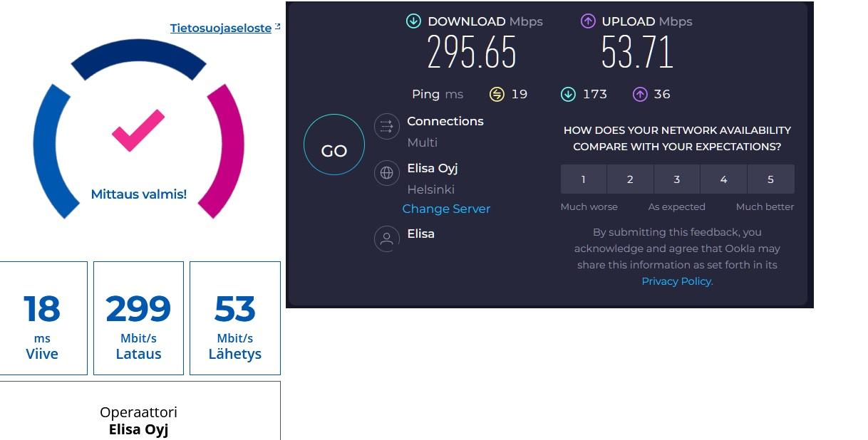Screen dimensions: 868x440
Task: Click the globe server icon
Action: (387, 173)
